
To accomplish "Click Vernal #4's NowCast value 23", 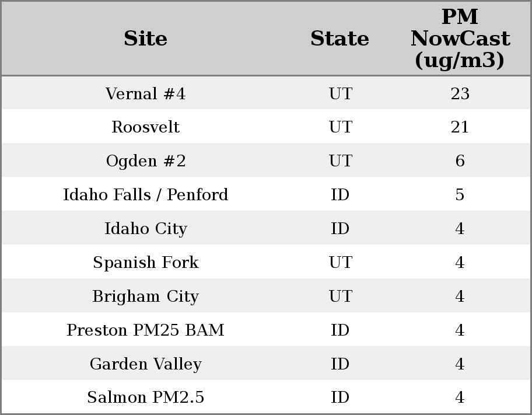I will [x=460, y=93].
